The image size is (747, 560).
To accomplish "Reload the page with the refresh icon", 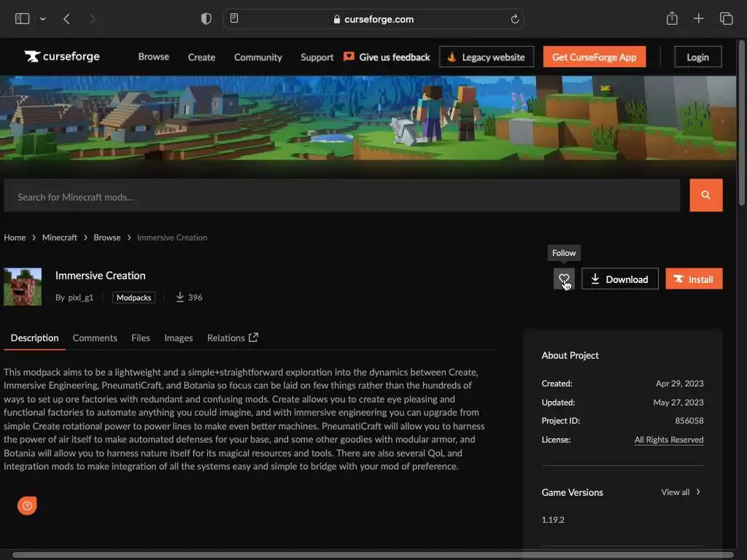I will [x=514, y=19].
